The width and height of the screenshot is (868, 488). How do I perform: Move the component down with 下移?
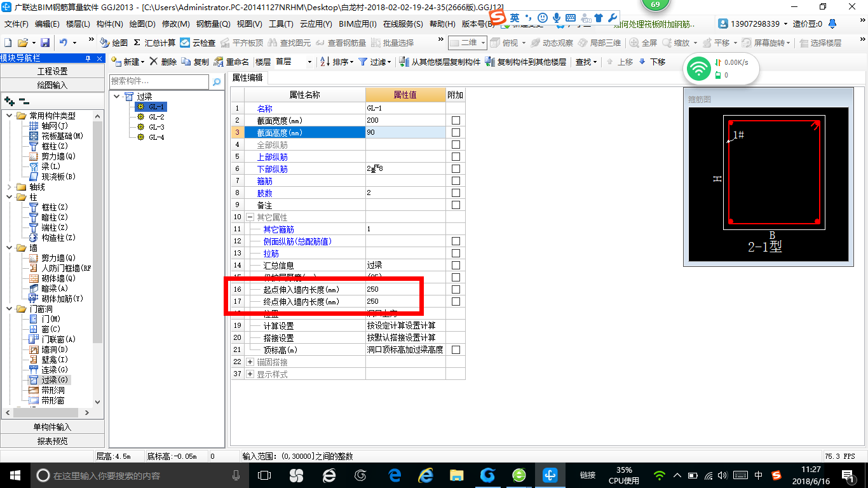[652, 62]
